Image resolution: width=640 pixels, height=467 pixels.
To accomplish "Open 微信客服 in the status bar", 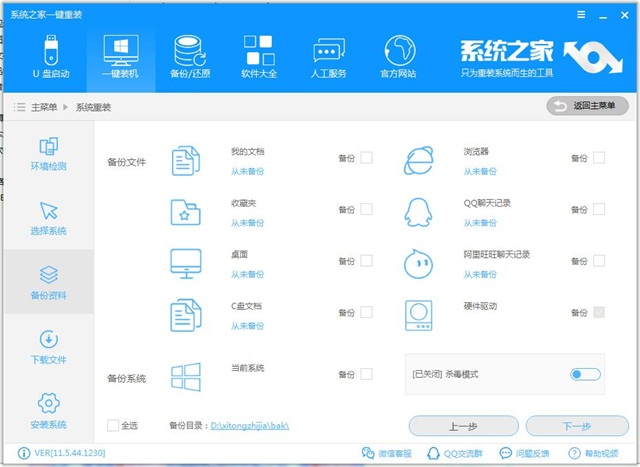I will tap(390, 454).
